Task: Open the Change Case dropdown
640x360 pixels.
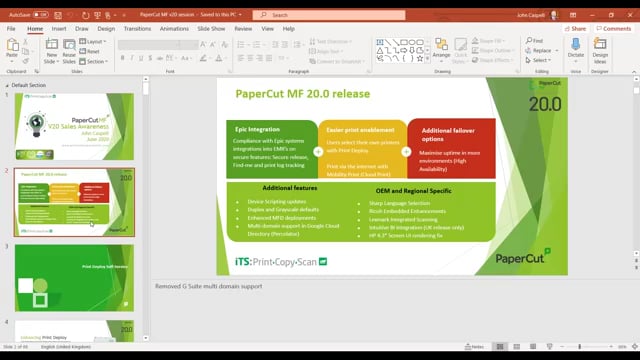Action: click(x=186, y=58)
